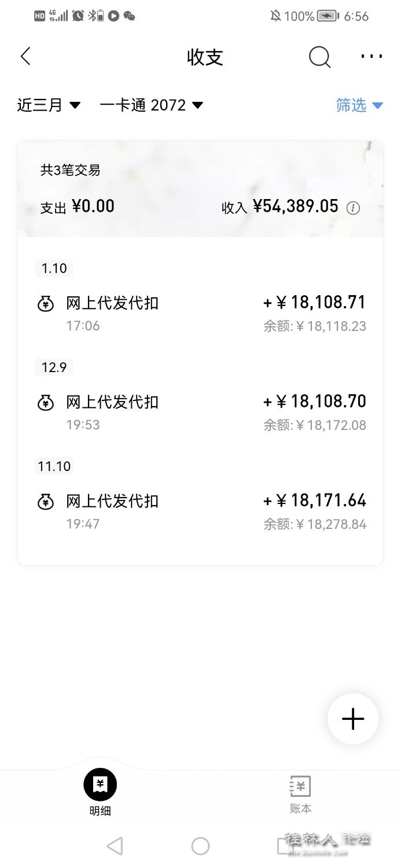Screen dimensions: 401x868
Task: Tap the back arrow icon
Action: click(25, 57)
